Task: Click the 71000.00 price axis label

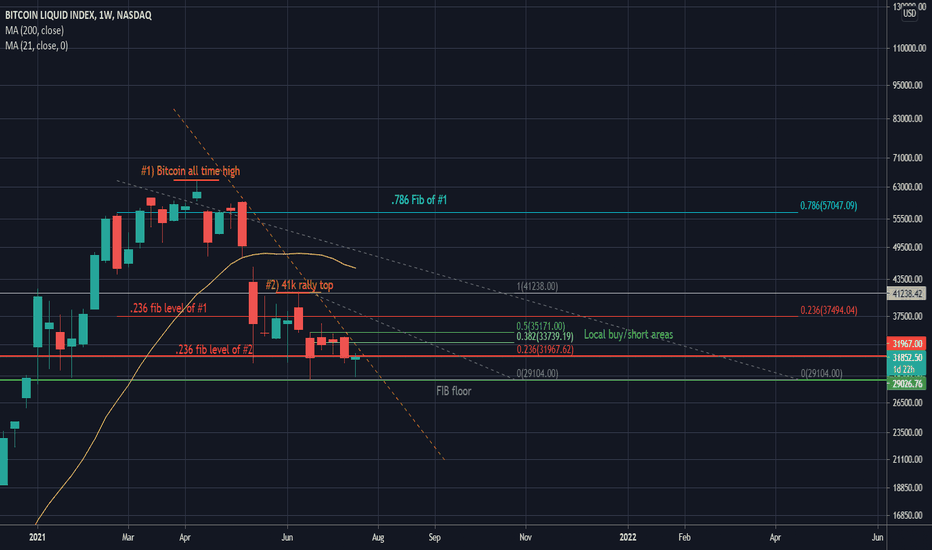Action: point(908,158)
